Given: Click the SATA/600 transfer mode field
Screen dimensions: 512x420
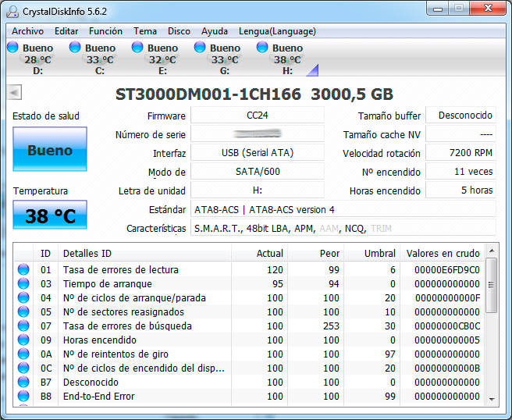Looking at the screenshot, I should [258, 172].
